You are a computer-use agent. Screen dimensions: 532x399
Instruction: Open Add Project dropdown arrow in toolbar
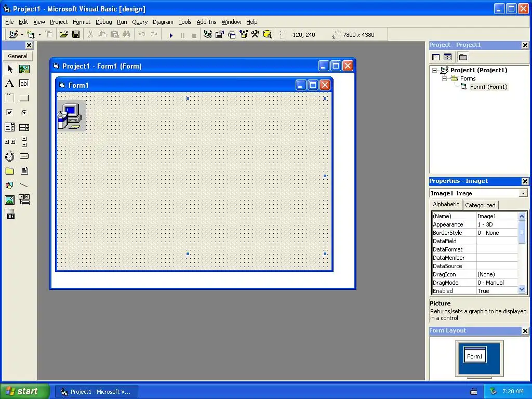[x=22, y=35]
